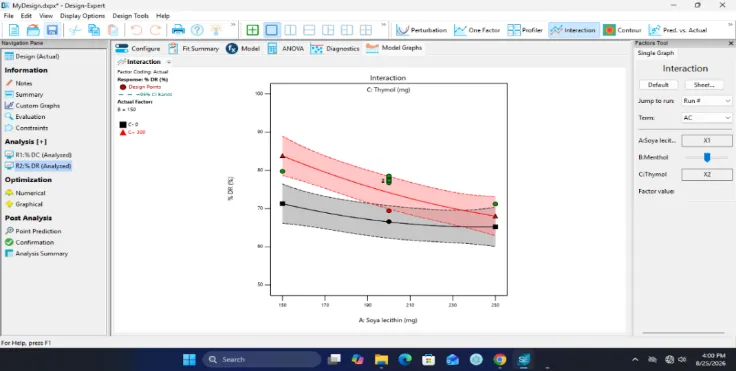Open Analysis Summary in navigation pane
The height and width of the screenshot is (371, 736).
point(36,254)
